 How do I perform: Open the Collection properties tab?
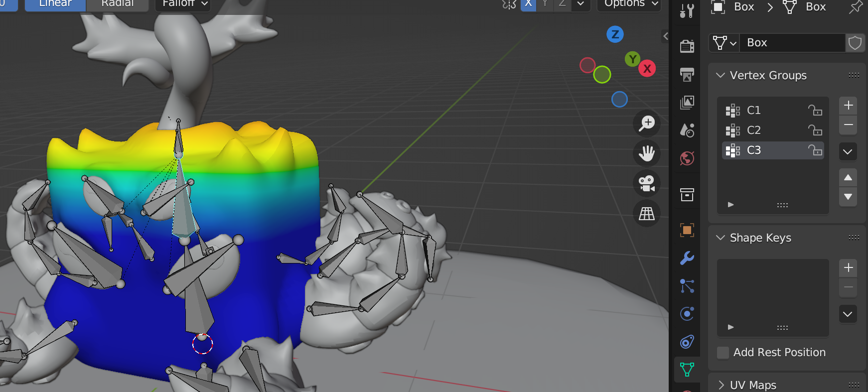tap(687, 195)
